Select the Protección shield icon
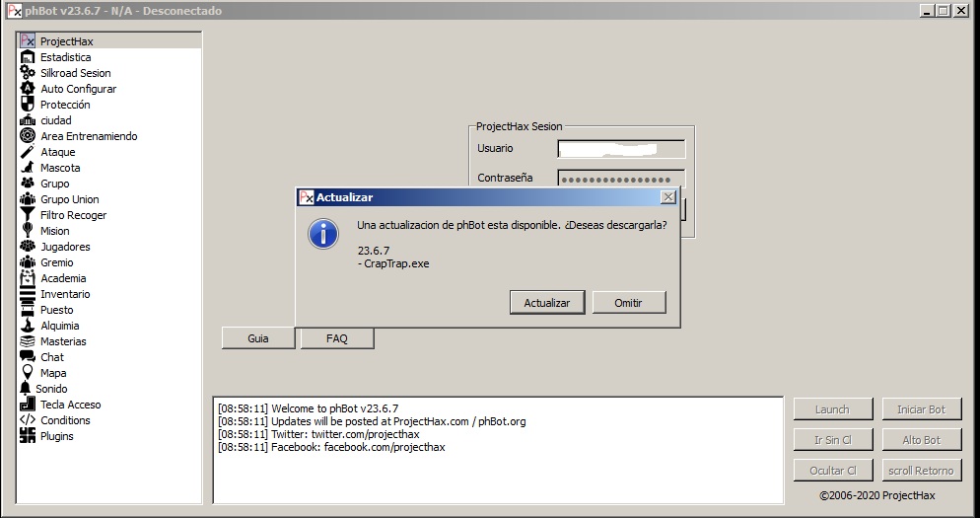 pyautogui.click(x=28, y=105)
